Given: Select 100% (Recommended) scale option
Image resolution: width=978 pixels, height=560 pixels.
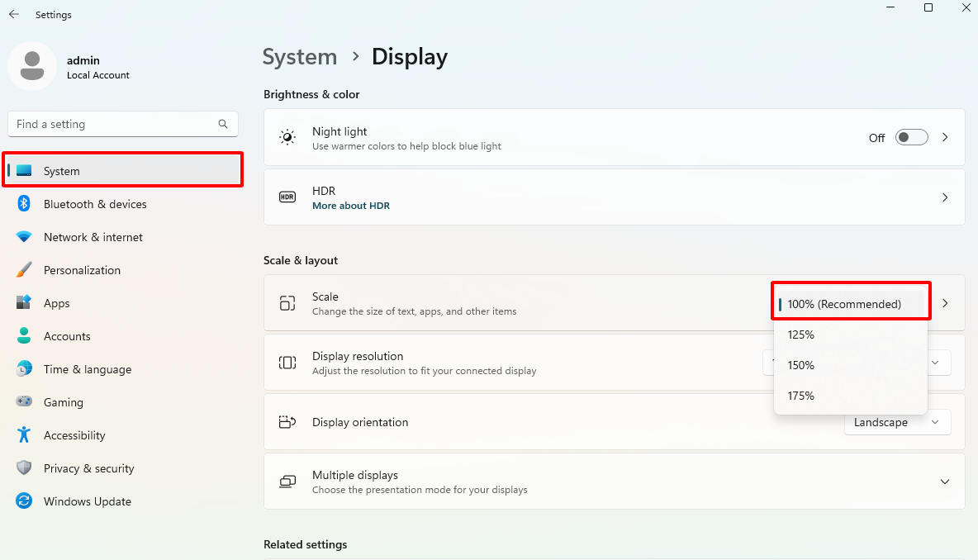Looking at the screenshot, I should coord(850,304).
